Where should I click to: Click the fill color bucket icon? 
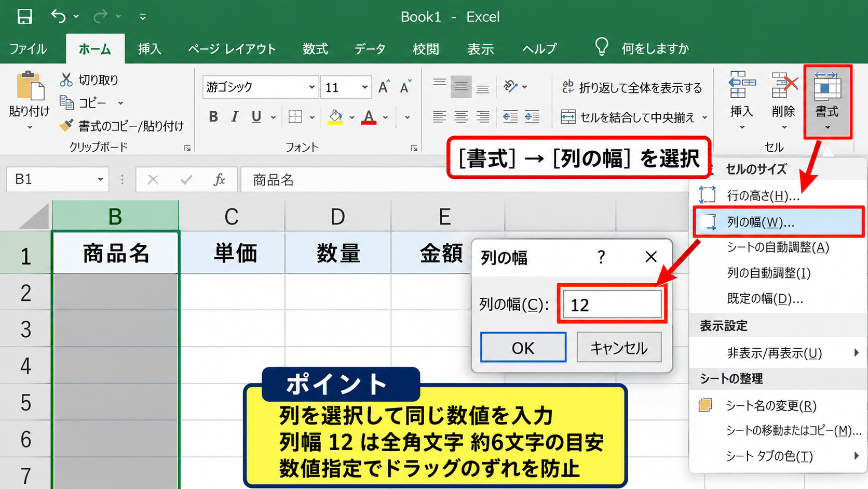click(x=335, y=117)
